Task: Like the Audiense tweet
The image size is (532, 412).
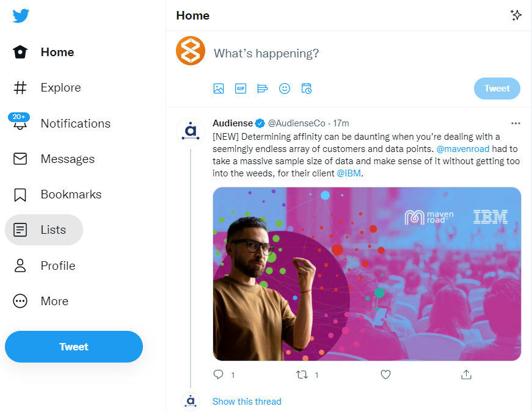Action: coord(385,375)
